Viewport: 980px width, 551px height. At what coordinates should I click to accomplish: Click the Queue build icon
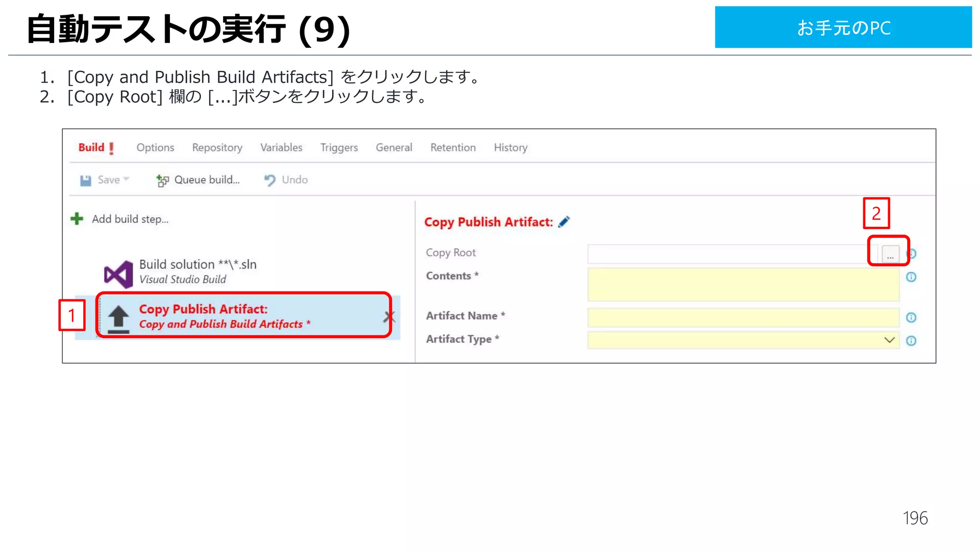(162, 180)
